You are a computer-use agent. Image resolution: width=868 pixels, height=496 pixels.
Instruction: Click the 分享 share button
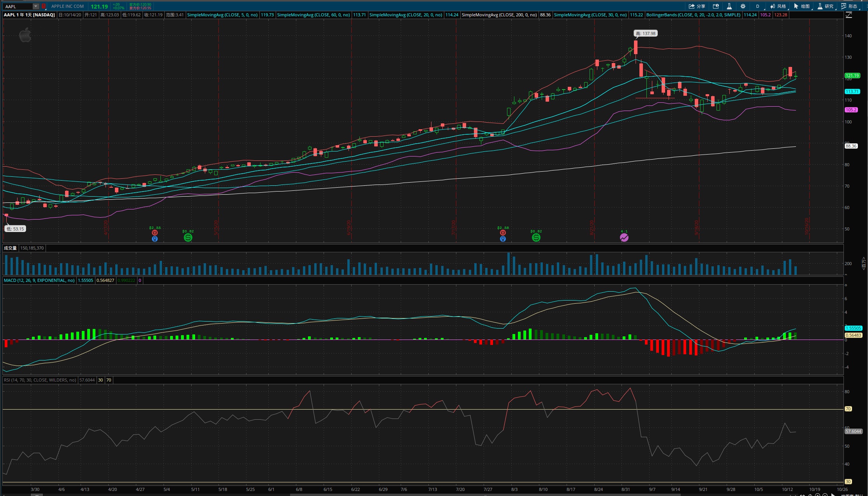tap(697, 6)
